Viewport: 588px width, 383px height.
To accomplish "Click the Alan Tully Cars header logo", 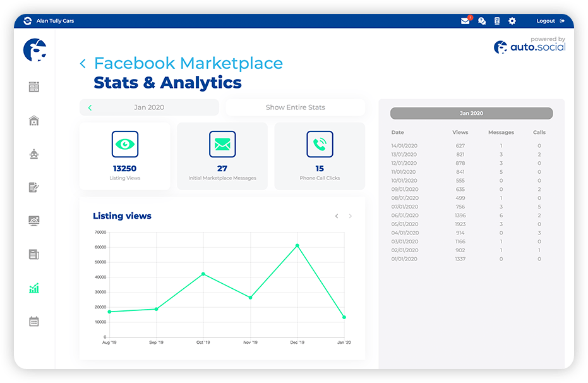I will [x=27, y=21].
